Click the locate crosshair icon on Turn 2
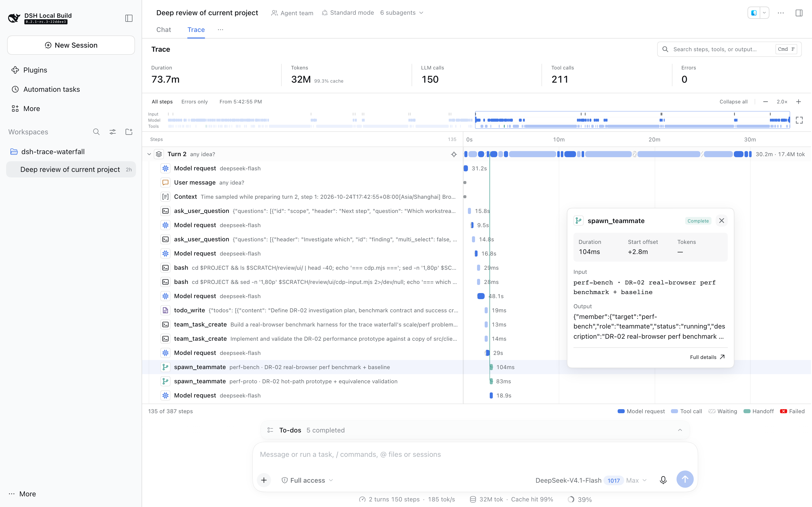This screenshot has height=507, width=812. [x=454, y=154]
